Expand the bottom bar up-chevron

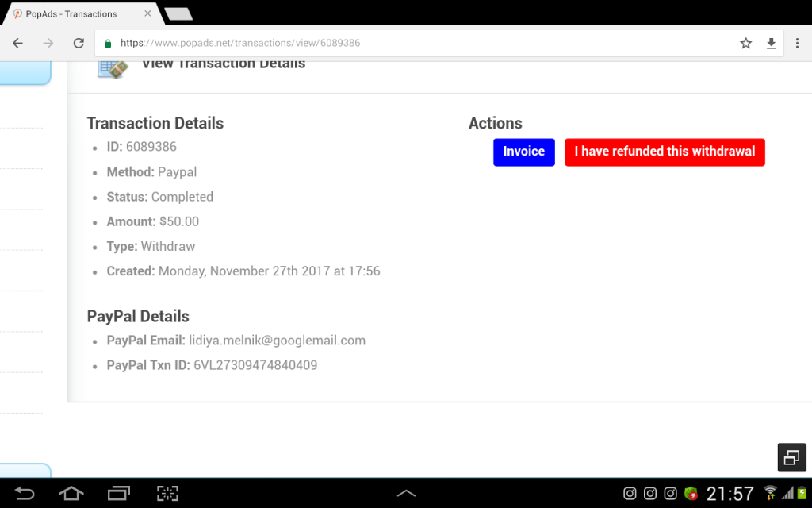tap(406, 493)
